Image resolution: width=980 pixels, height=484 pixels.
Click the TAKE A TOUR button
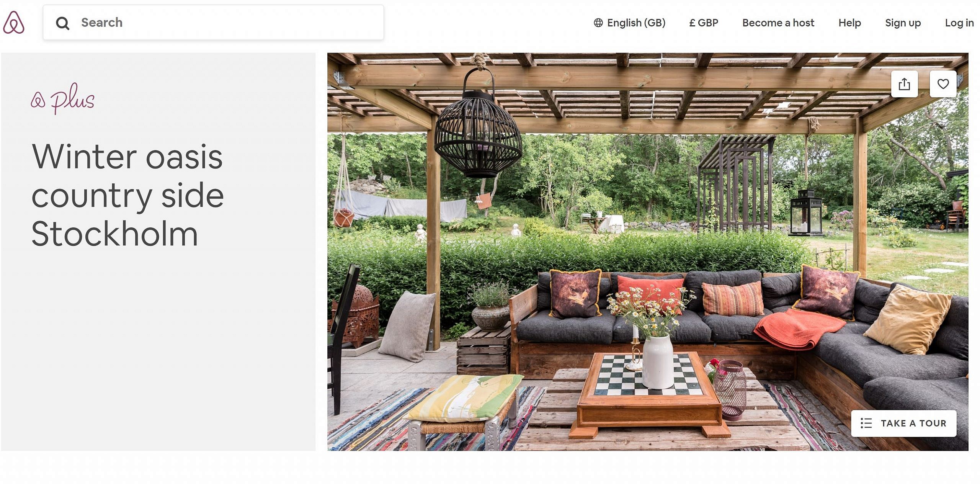point(903,423)
